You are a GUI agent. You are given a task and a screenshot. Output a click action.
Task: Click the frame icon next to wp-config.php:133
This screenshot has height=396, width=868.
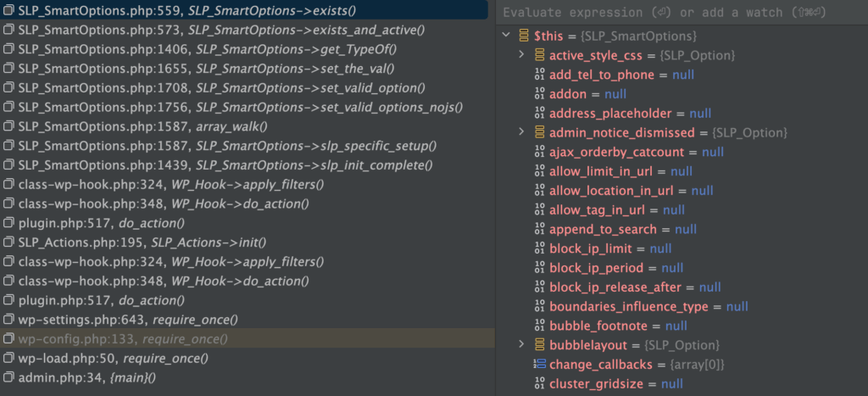tap(8, 339)
